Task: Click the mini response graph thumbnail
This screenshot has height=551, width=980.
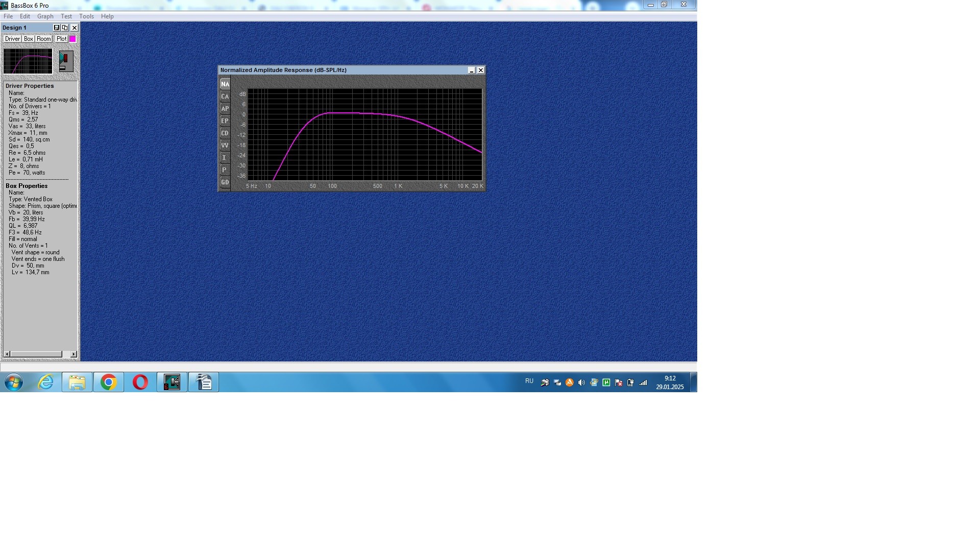Action: (x=28, y=61)
